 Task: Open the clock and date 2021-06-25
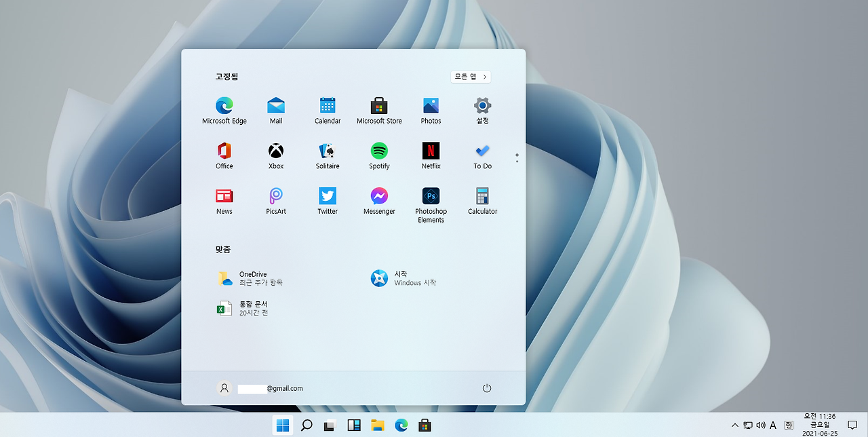[x=819, y=425]
